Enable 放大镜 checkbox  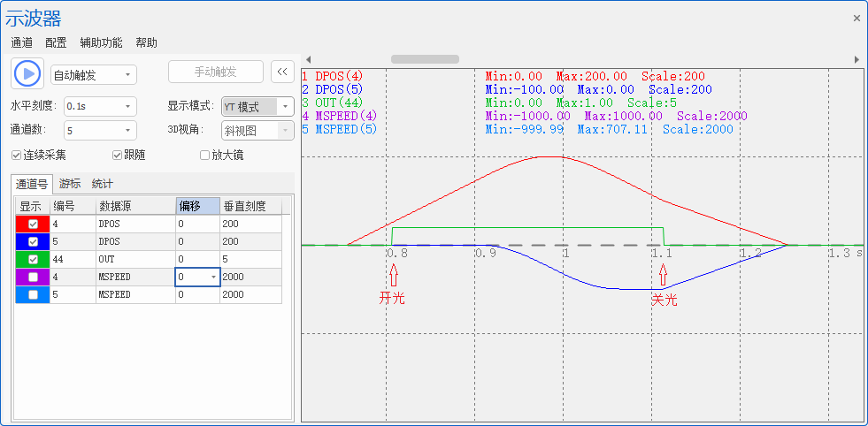tap(204, 156)
